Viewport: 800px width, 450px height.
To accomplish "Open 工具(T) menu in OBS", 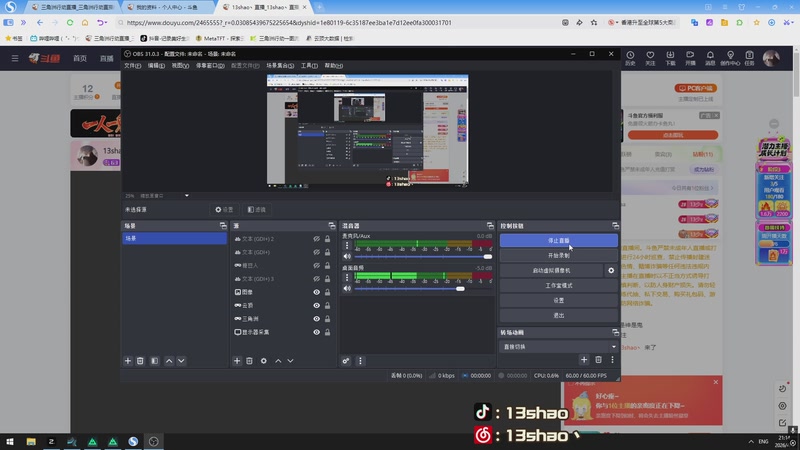I will [309, 65].
